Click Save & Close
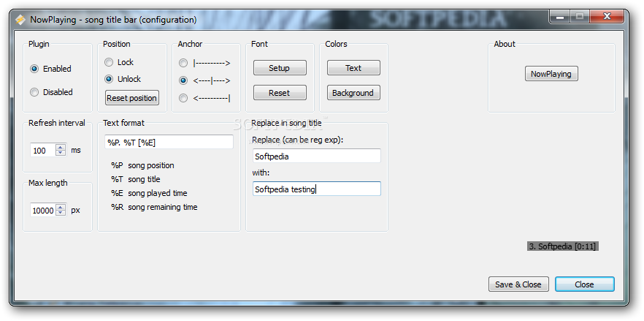The width and height of the screenshot is (644, 321). (x=518, y=284)
